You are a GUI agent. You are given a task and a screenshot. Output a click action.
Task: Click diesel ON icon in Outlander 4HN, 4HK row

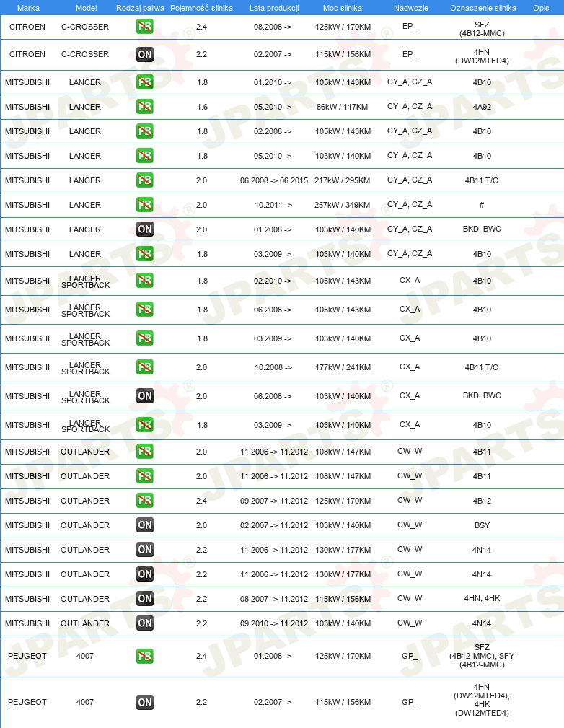[145, 599]
